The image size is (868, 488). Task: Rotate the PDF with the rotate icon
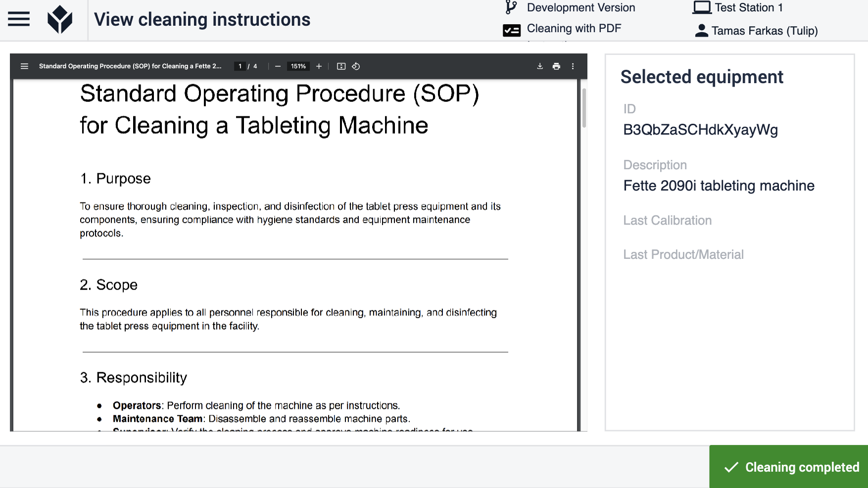(x=356, y=66)
